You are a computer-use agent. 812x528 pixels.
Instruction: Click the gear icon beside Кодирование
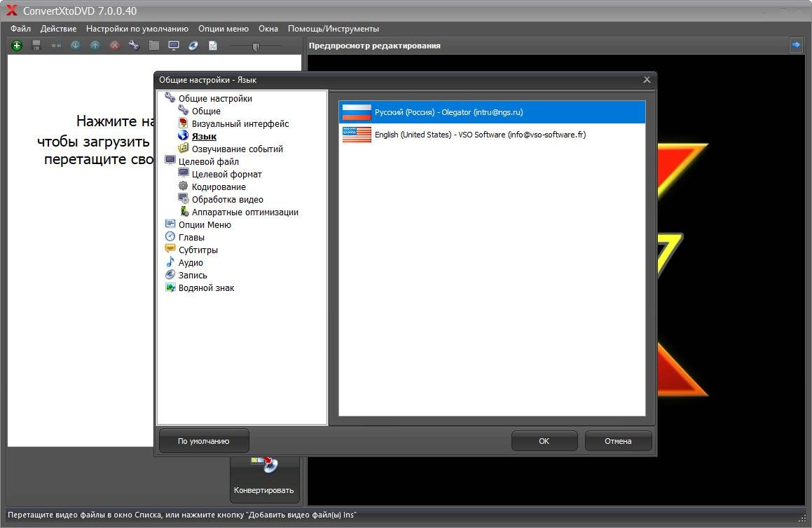(x=183, y=186)
